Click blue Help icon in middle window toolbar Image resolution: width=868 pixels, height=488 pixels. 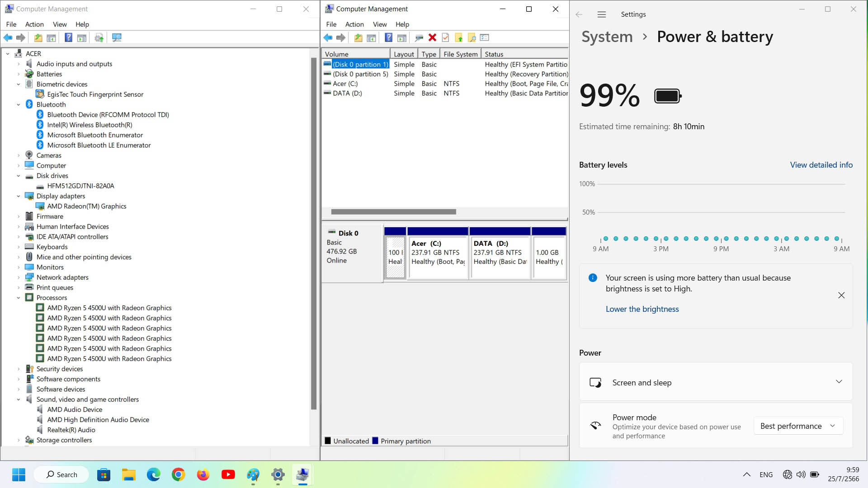[x=388, y=38]
